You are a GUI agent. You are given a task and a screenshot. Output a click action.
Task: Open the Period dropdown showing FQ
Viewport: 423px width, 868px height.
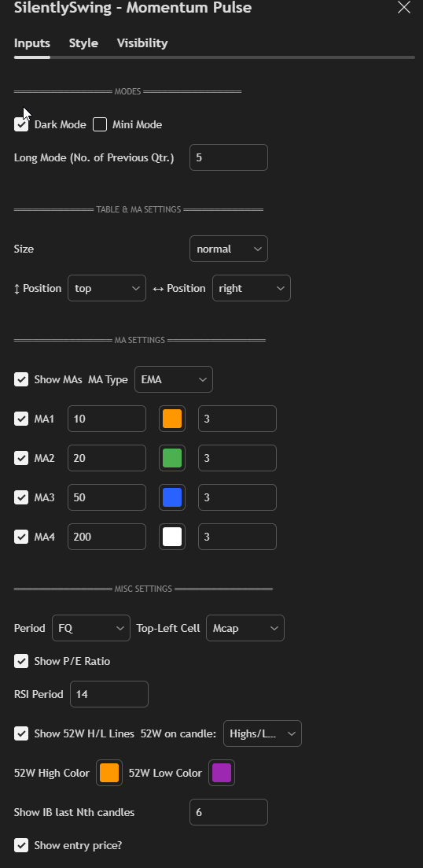[x=91, y=628]
